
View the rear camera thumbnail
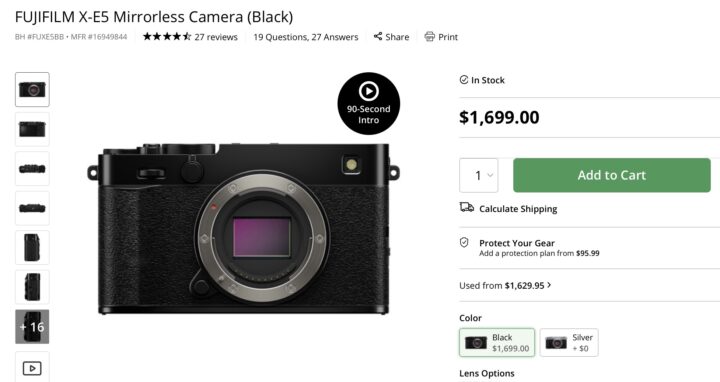pyautogui.click(x=32, y=129)
